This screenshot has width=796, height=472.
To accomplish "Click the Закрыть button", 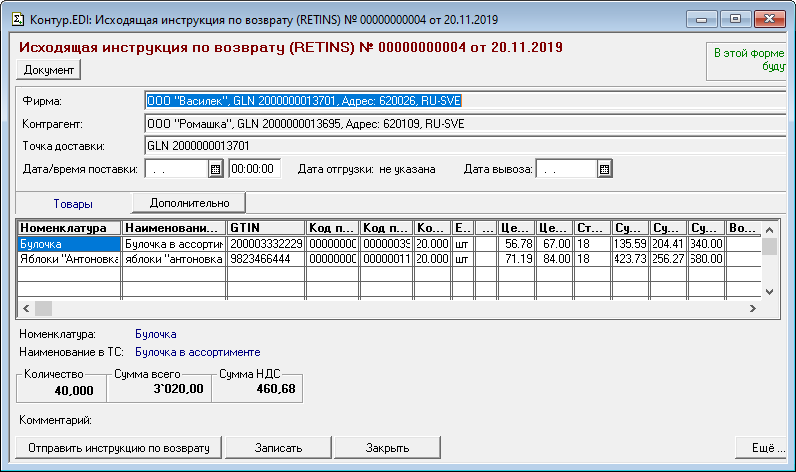I will [x=387, y=448].
